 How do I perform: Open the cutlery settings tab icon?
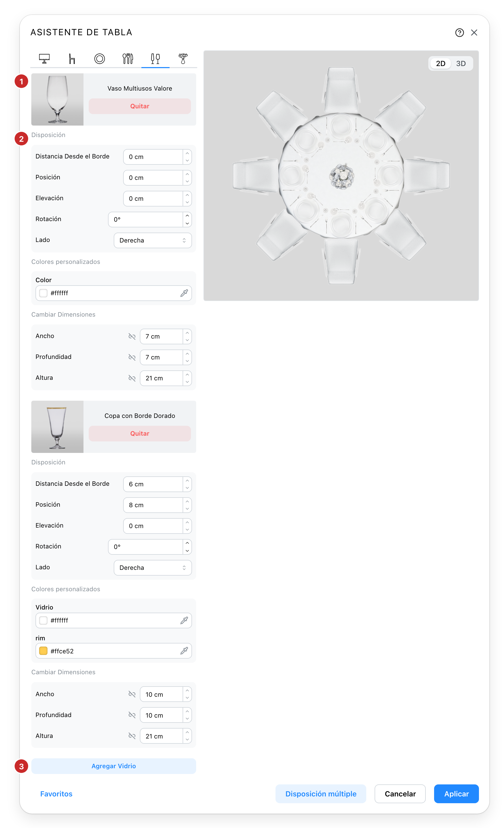click(128, 58)
